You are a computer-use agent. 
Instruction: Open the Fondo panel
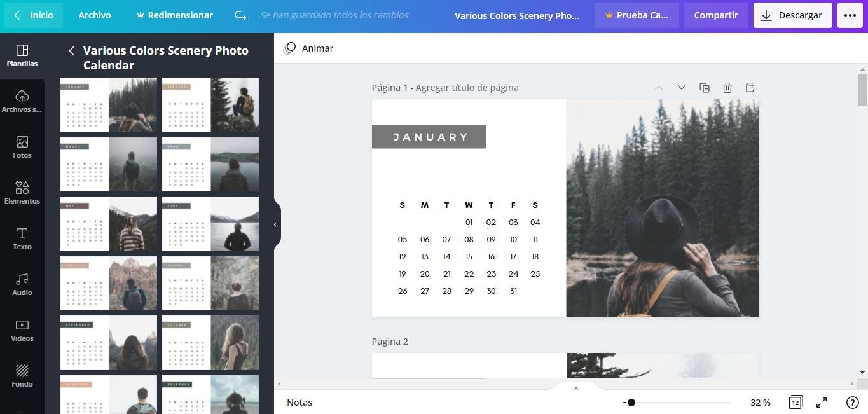click(22, 376)
